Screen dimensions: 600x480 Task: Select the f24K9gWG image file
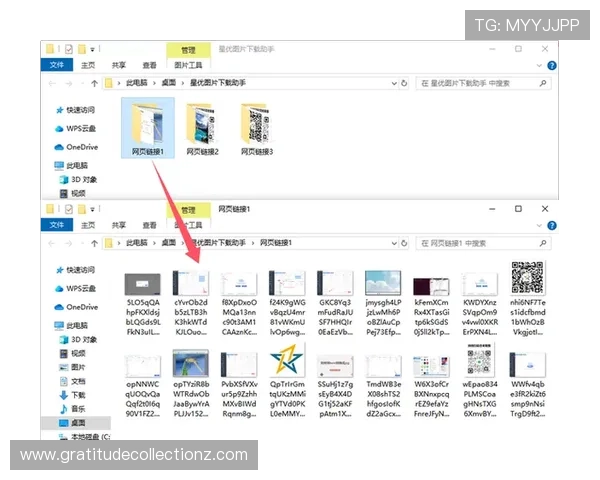click(x=287, y=304)
